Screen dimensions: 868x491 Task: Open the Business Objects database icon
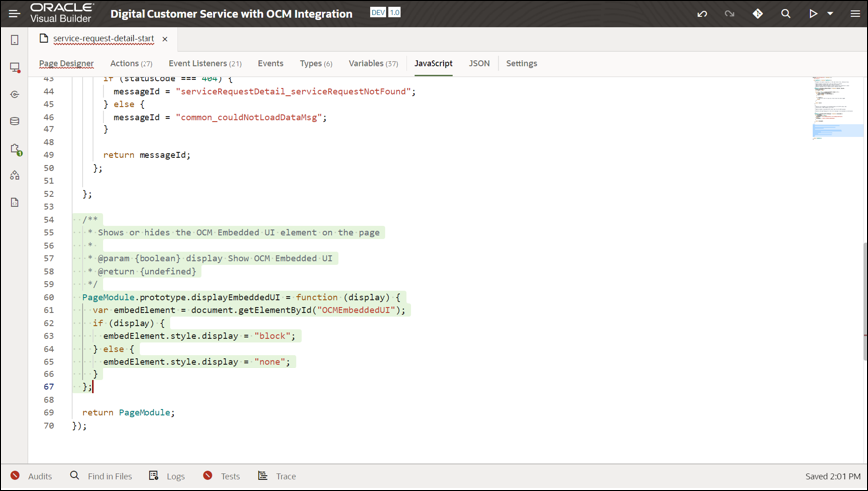15,122
